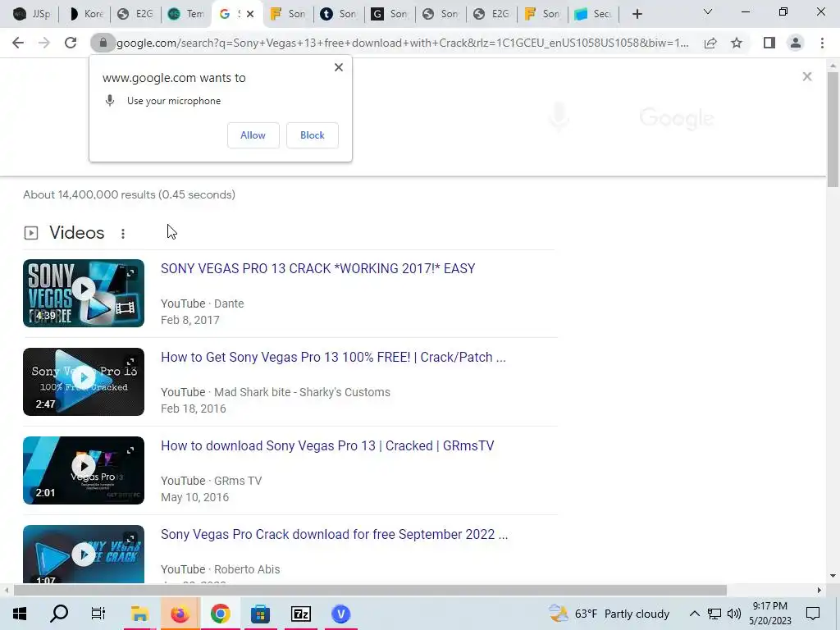Open Task View on taskbar

point(98,614)
